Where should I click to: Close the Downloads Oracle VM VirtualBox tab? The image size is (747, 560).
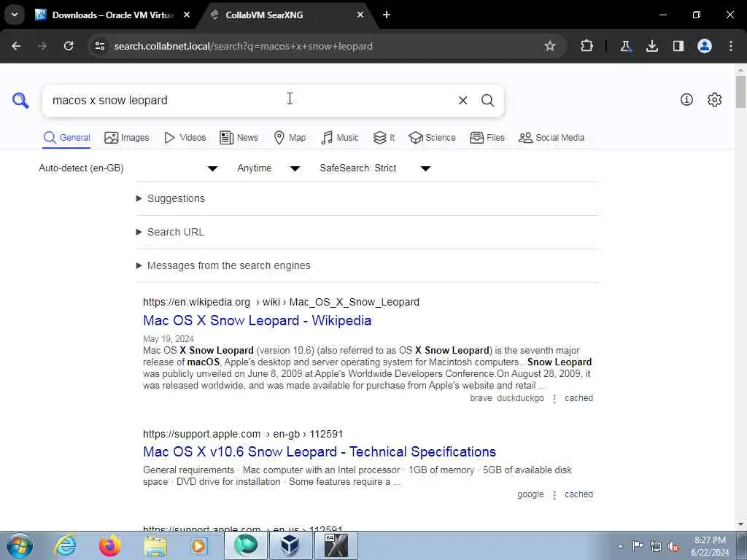coord(187,15)
